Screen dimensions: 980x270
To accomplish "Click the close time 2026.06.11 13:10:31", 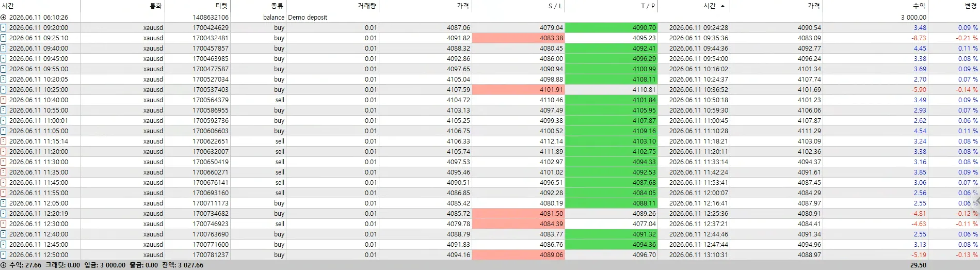I will (699, 255).
